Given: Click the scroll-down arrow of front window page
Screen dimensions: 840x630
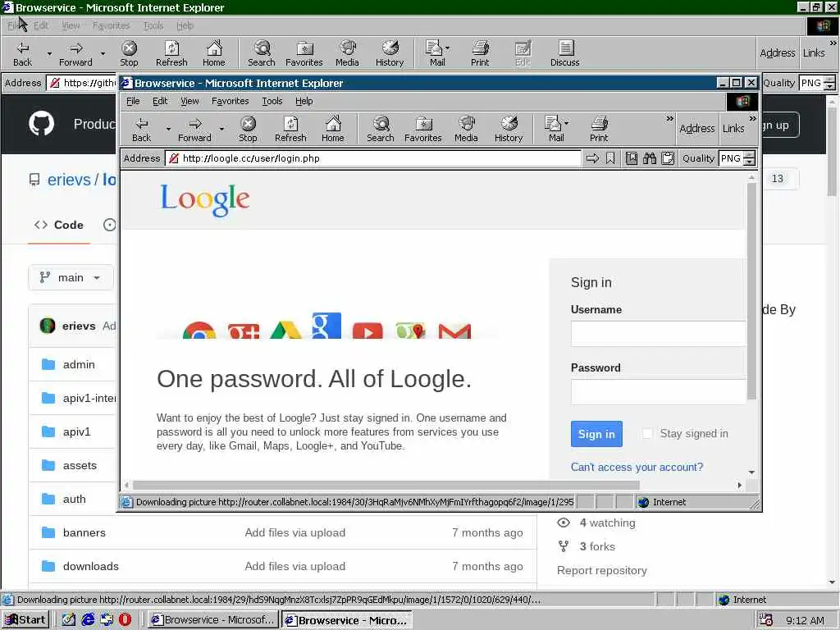Looking at the screenshot, I should 751,472.
